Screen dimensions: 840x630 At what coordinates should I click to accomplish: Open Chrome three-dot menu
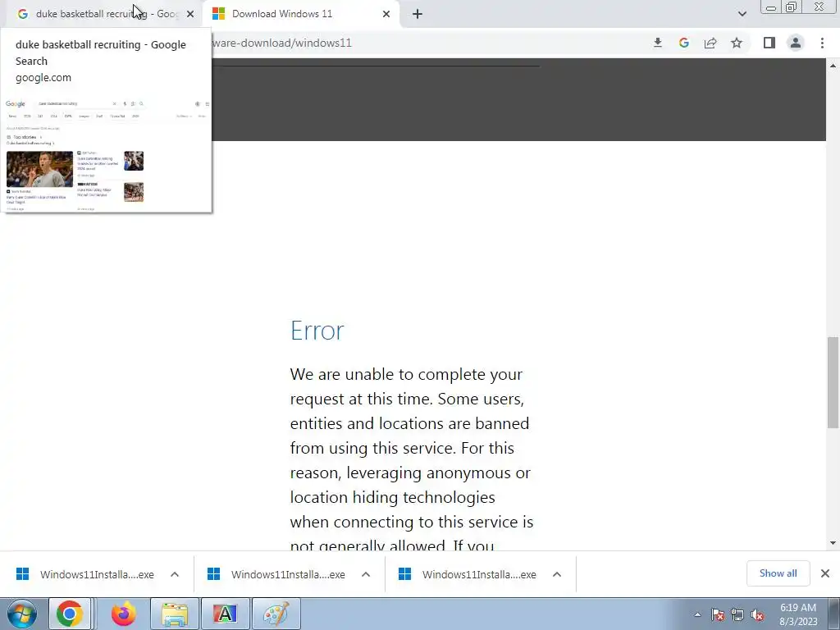coord(822,43)
